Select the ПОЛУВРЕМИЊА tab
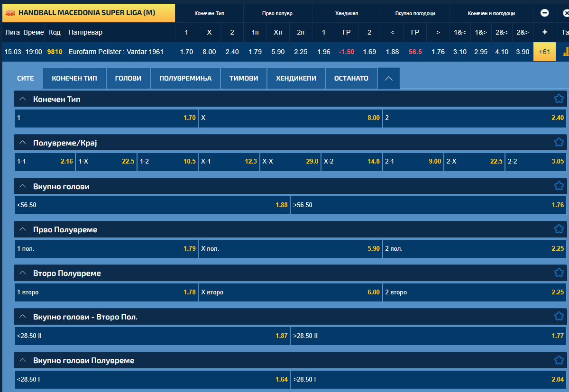The image size is (569, 392). tap(185, 78)
